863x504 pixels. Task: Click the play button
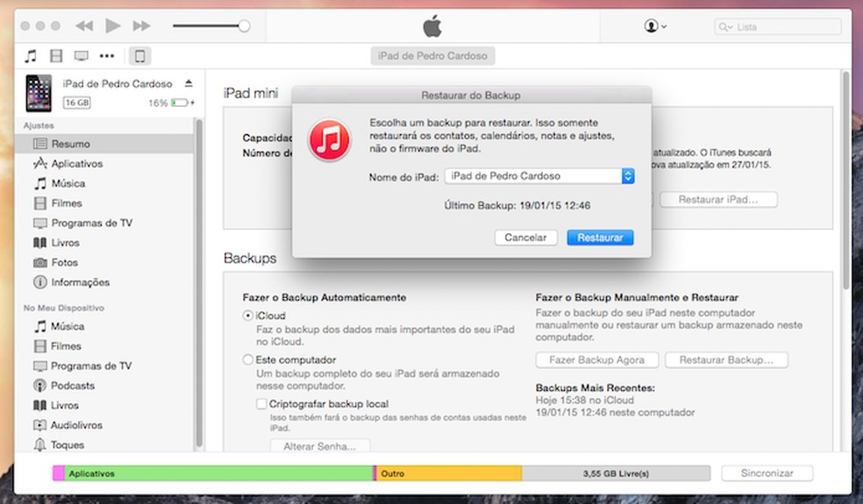pos(113,25)
